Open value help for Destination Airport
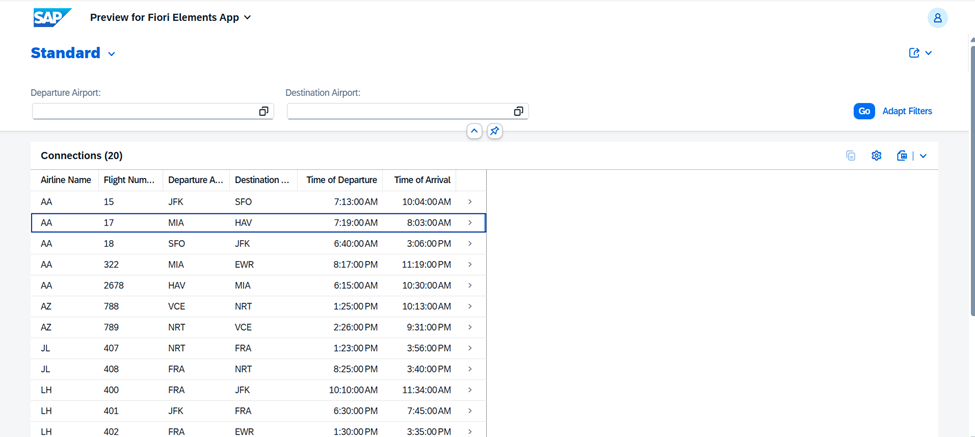Viewport: 975px width, 437px height. (x=518, y=112)
